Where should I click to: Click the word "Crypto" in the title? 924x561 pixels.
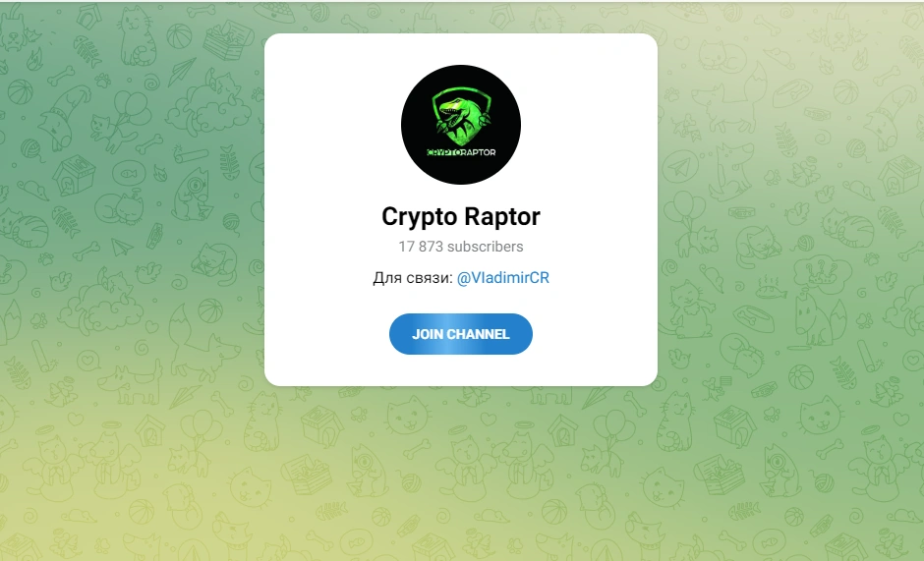(421, 217)
